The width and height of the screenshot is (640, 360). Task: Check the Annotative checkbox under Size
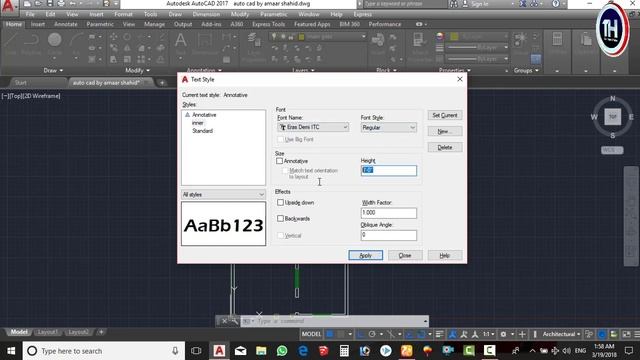click(280, 161)
